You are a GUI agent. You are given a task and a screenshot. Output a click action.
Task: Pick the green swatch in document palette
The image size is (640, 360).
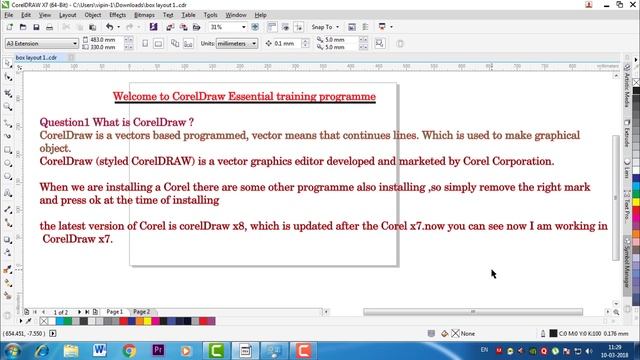tap(68, 322)
